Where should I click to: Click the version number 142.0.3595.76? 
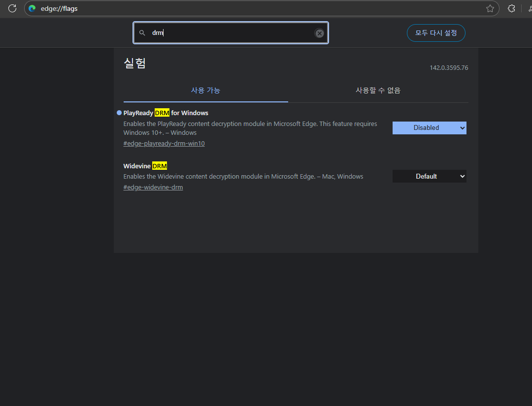449,68
